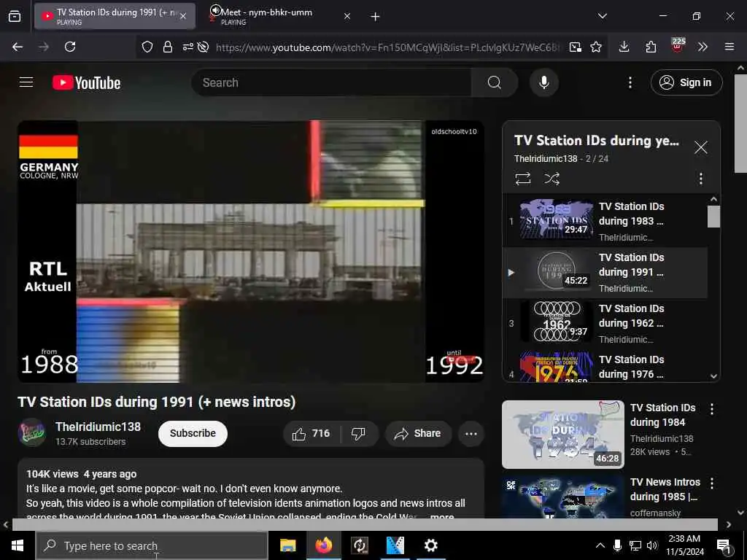The width and height of the screenshot is (747, 560).
Task: Open TV News Intros during 1985 thumbnail
Action: click(562, 496)
